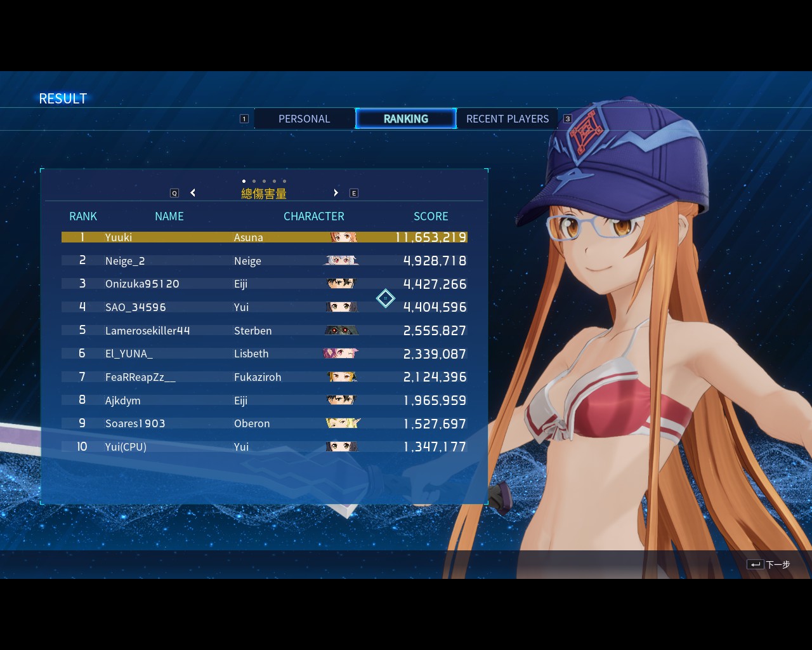
Task: Select player name Neige_2
Action: 125,261
